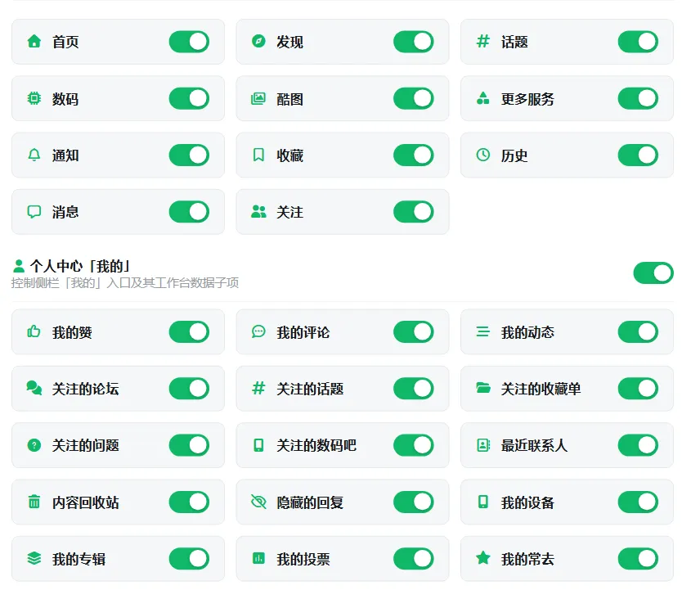Switch off 话题 in the sidebar settings
Image resolution: width=700 pixels, height=590 pixels.
(638, 42)
